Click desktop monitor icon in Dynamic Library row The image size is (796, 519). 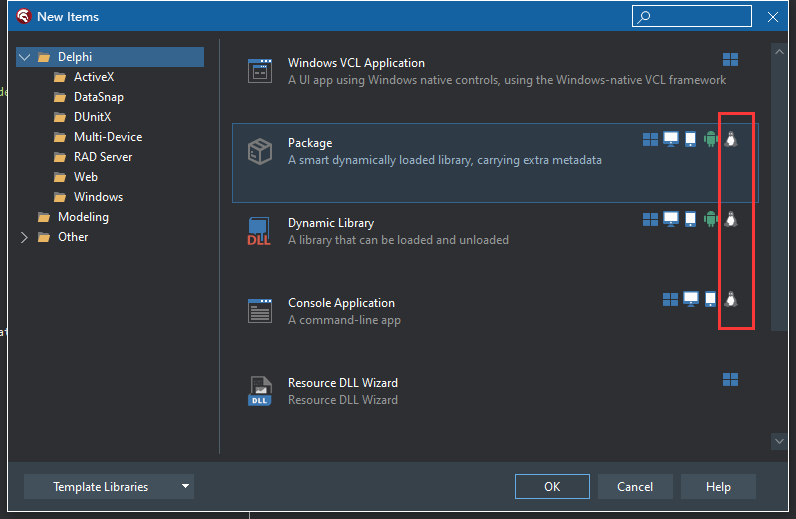tap(671, 219)
